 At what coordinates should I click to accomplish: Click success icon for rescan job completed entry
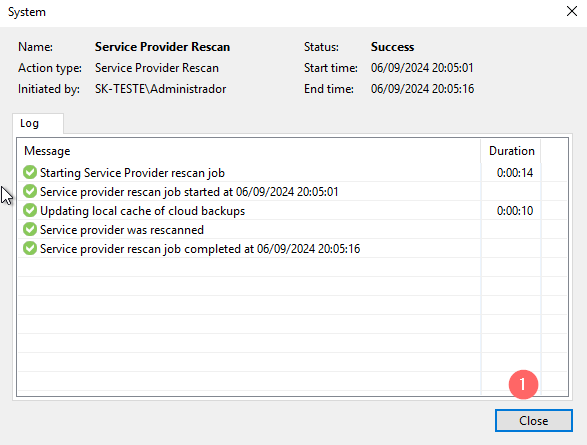coord(30,249)
